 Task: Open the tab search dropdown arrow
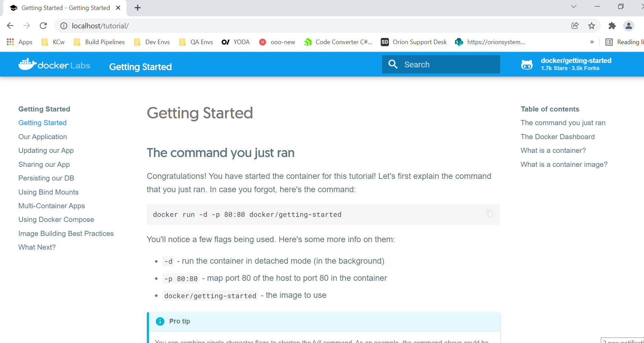point(574,6)
